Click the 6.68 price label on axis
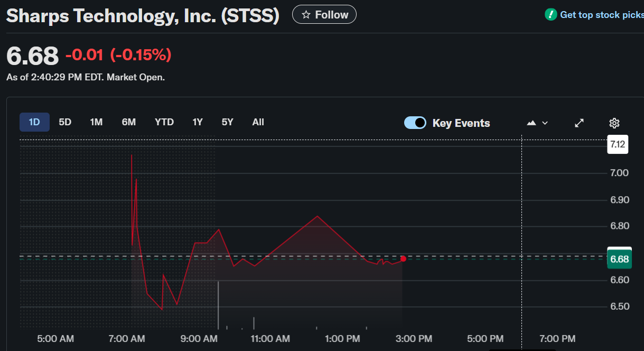 coord(619,259)
